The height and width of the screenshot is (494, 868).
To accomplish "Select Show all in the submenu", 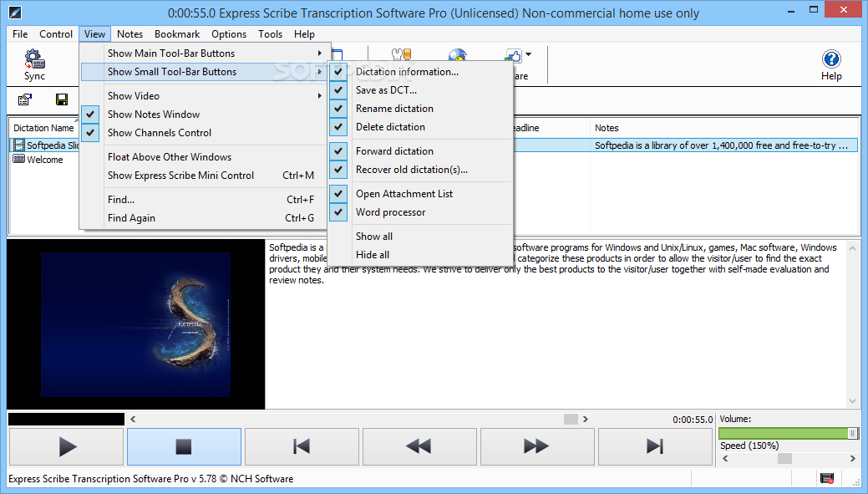I will click(421, 237).
